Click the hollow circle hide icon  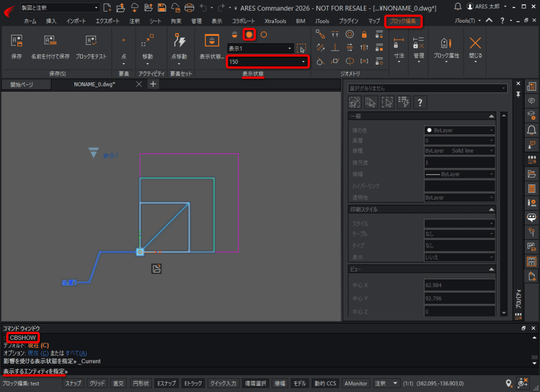(x=264, y=34)
